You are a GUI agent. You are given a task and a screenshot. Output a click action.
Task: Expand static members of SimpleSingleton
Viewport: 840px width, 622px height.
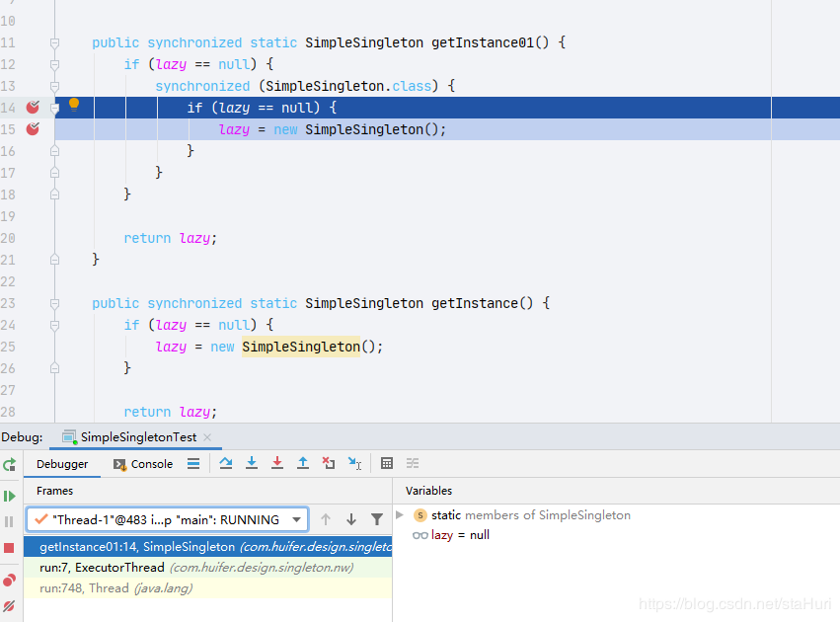click(400, 515)
